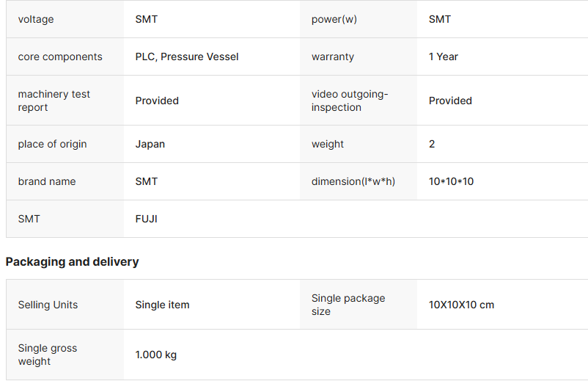Click the 'Japan' origin value

(x=150, y=144)
